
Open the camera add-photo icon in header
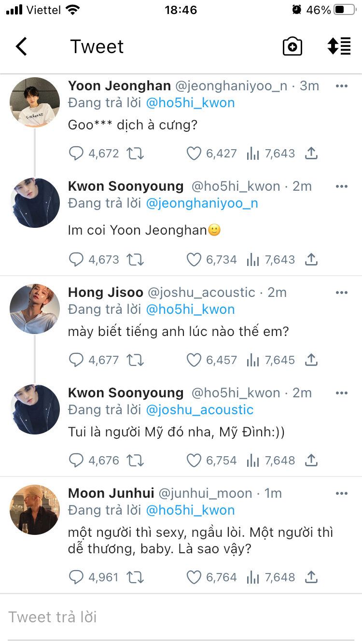tap(292, 47)
